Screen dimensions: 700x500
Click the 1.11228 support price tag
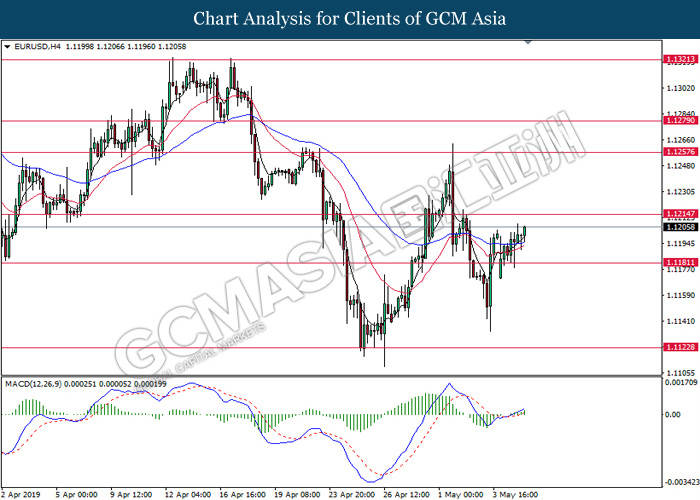coord(680,347)
